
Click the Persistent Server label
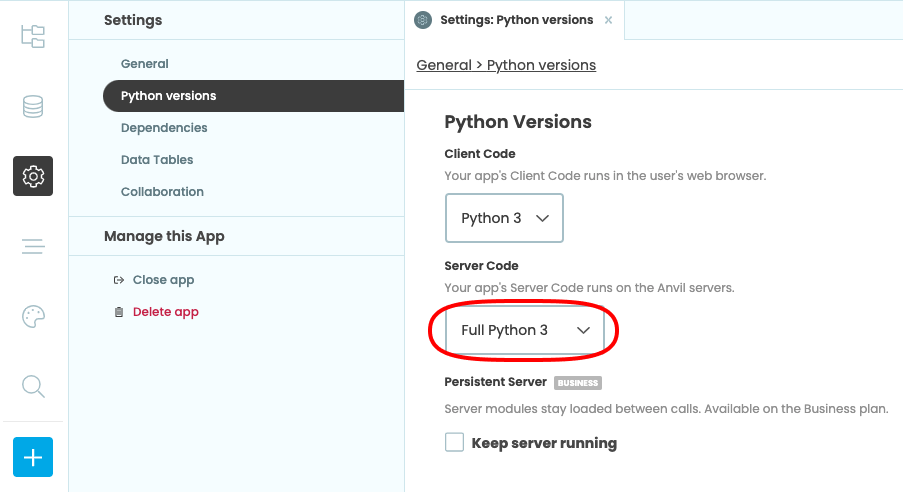495,382
